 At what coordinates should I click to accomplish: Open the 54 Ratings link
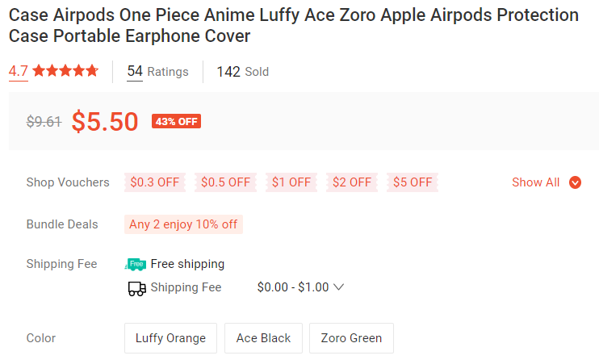pos(157,72)
